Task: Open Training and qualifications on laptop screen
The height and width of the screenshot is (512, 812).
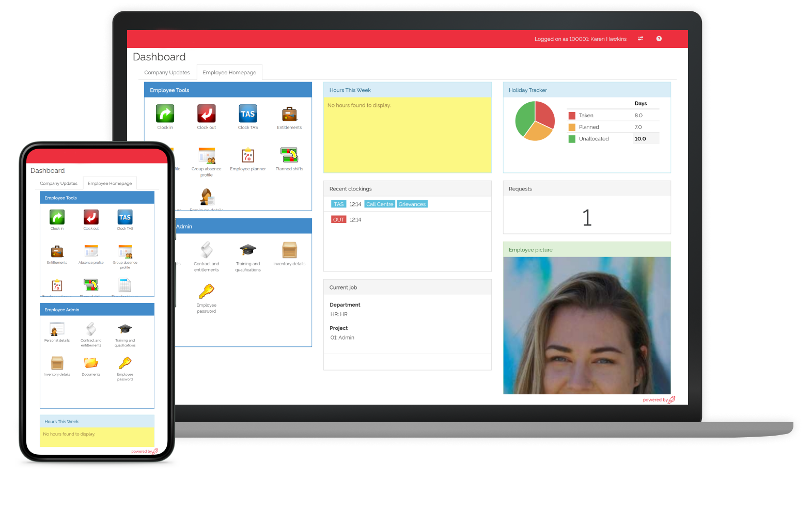Action: [x=248, y=250]
